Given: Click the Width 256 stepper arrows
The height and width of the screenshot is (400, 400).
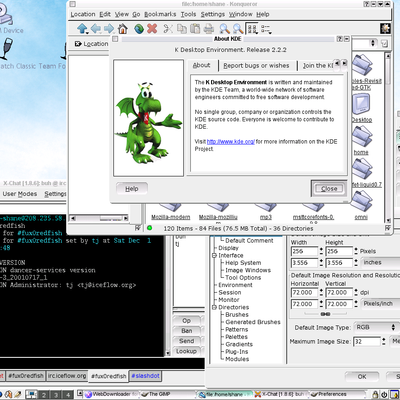Looking at the screenshot, I should pyautogui.click(x=321, y=251).
